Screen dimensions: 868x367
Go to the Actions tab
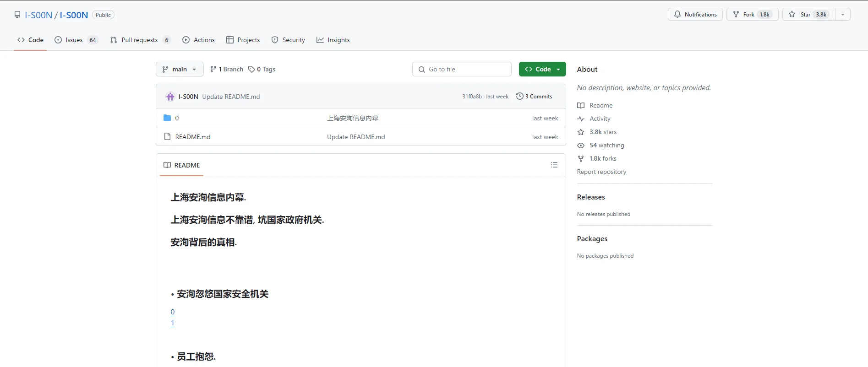tap(198, 40)
